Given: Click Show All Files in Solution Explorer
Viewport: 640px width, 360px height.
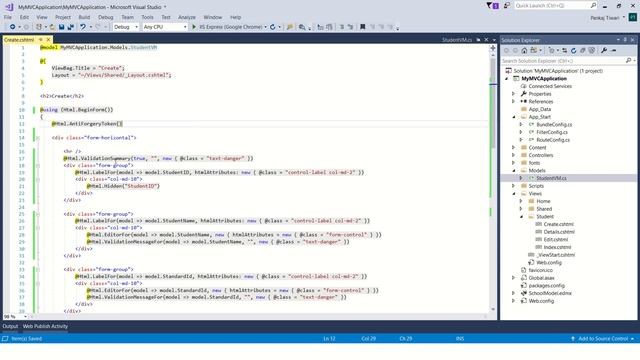Looking at the screenshot, I should point(592,51).
